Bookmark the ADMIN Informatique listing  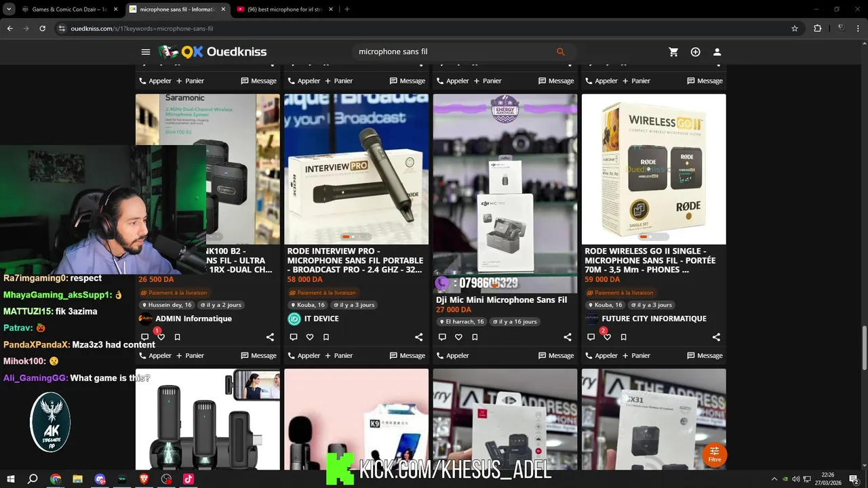(177, 337)
